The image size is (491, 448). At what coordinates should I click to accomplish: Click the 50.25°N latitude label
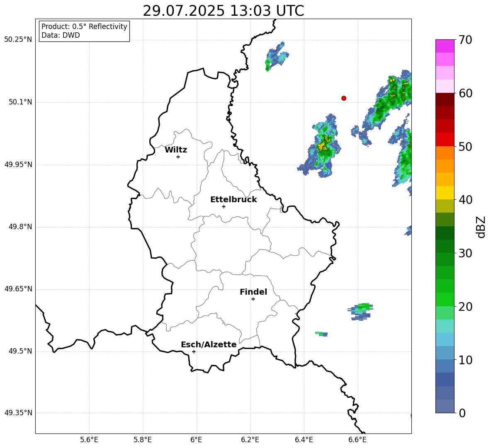18,40
